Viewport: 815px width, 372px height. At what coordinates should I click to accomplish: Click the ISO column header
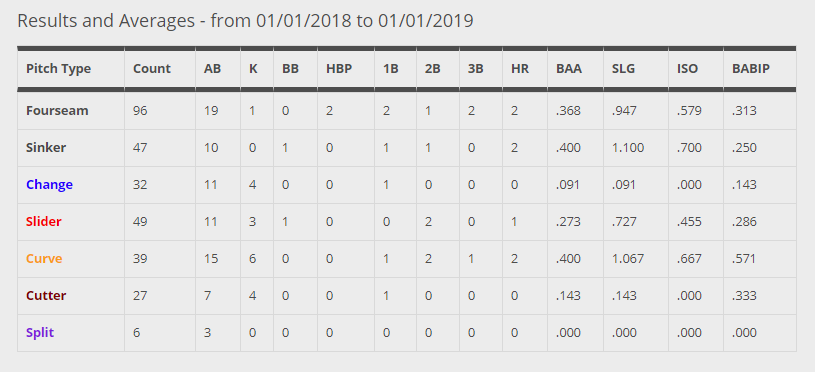688,69
